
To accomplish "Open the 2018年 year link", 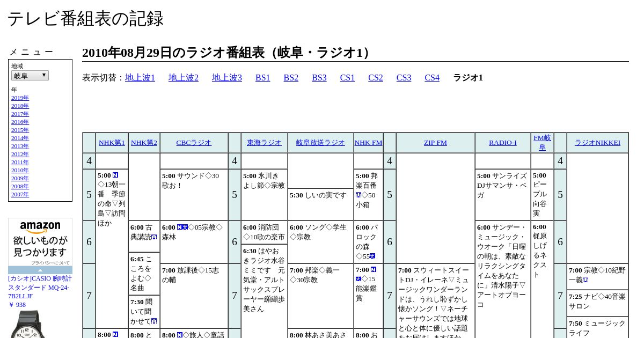I will click(x=20, y=106).
